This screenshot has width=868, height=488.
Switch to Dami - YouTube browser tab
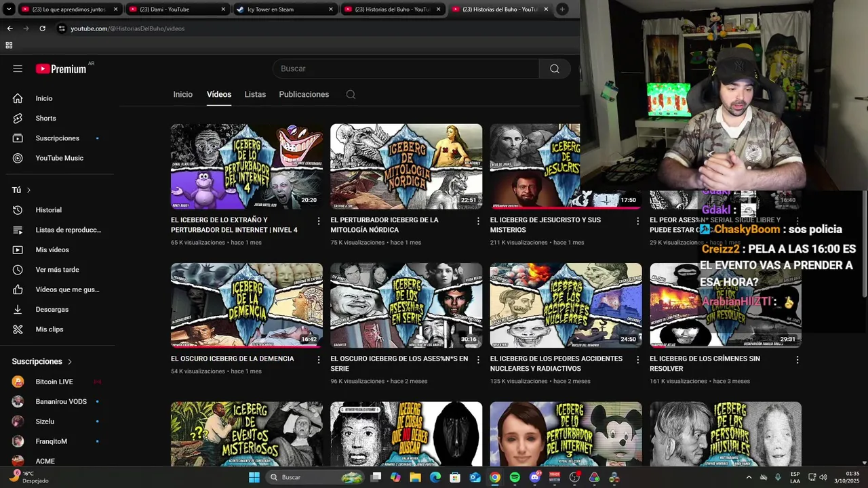(x=178, y=9)
